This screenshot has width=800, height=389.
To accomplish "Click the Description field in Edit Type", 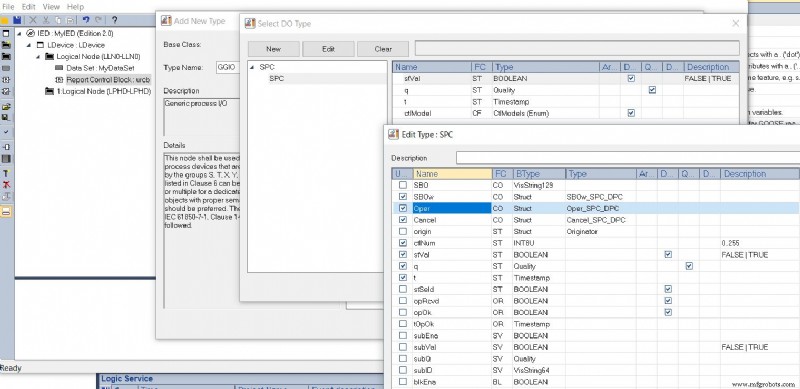I will click(x=628, y=158).
